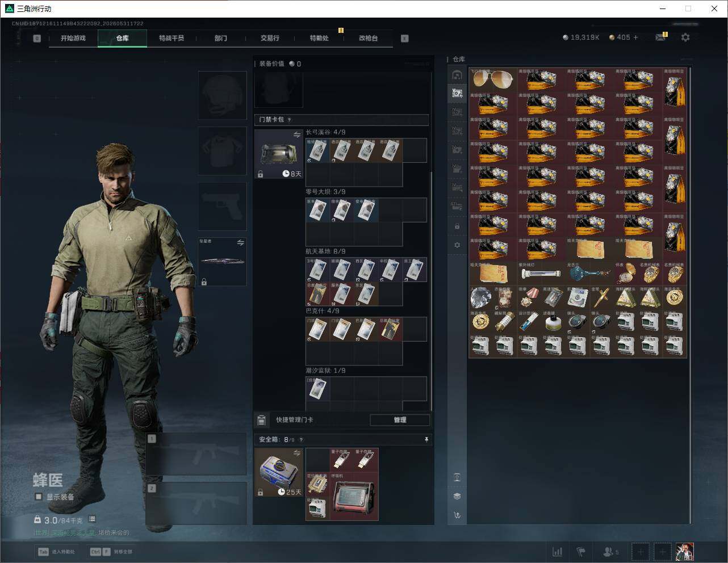The height and width of the screenshot is (563, 728).
Task: Click the swap icon on safe box
Action: tap(297, 453)
